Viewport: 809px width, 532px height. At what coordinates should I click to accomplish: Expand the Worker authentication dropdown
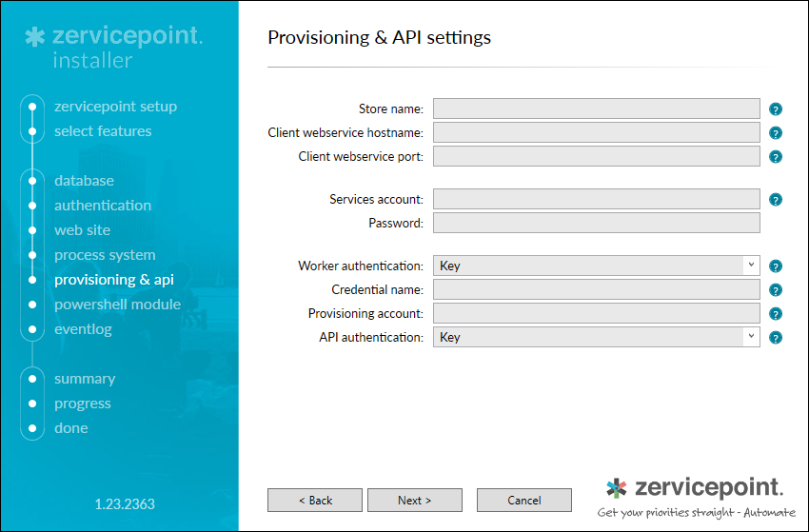751,266
